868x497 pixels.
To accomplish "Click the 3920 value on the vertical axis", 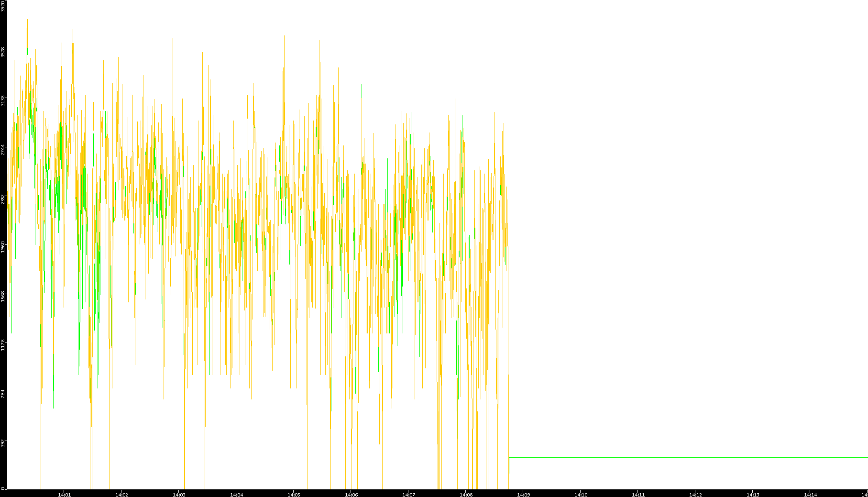I will click(x=3, y=6).
